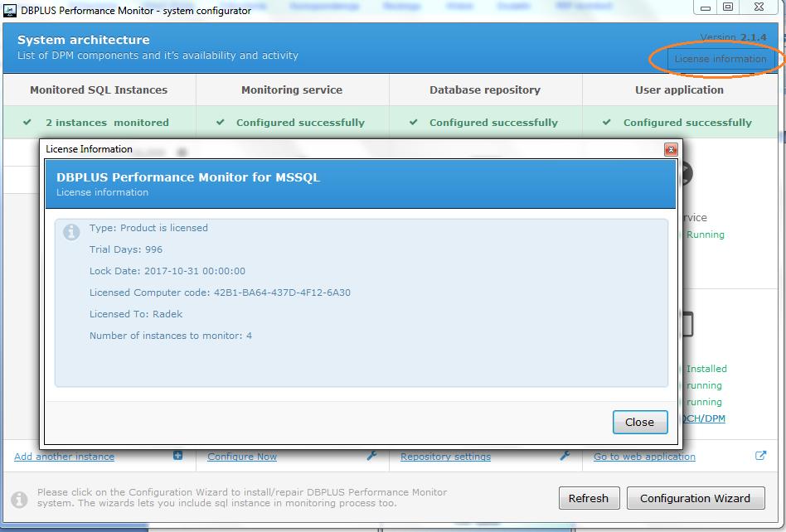786x532 pixels.
Task: Click the Licensed Computer code line
Action: click(220, 293)
